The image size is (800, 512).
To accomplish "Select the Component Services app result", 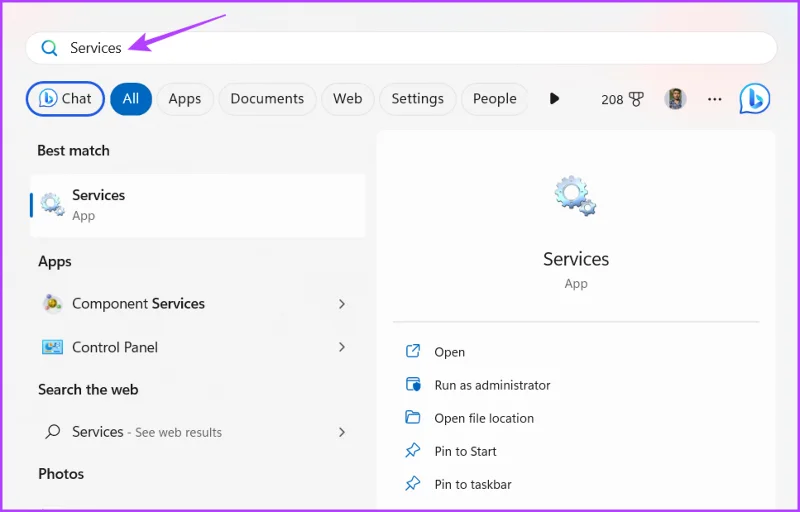I will coord(197,304).
